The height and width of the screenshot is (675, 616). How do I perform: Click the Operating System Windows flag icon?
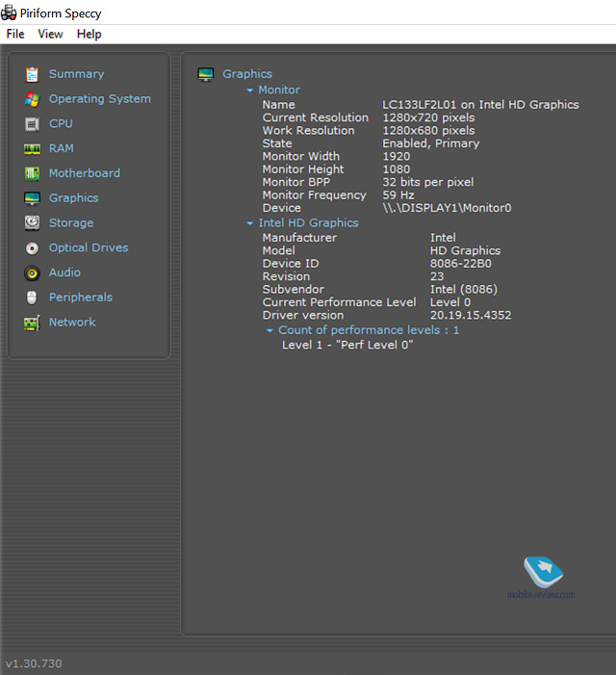tap(32, 99)
